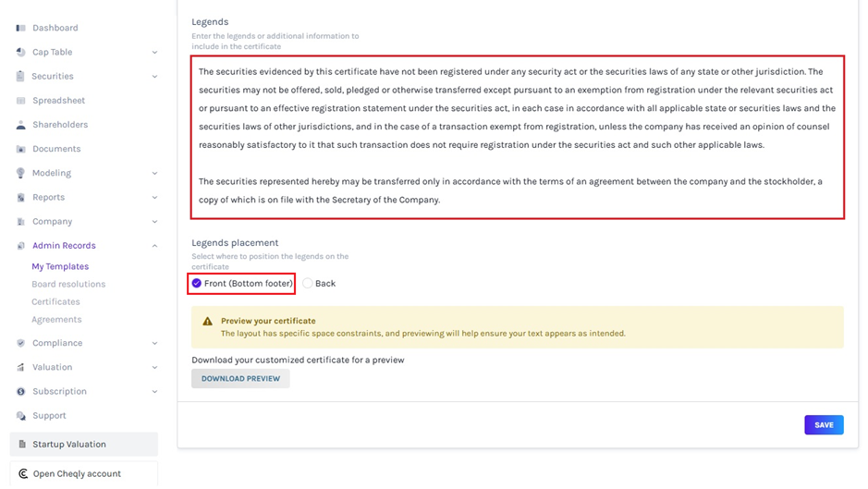Viewport: 868px width, 489px height.
Task: Select the Back legends placement option
Action: [308, 284]
